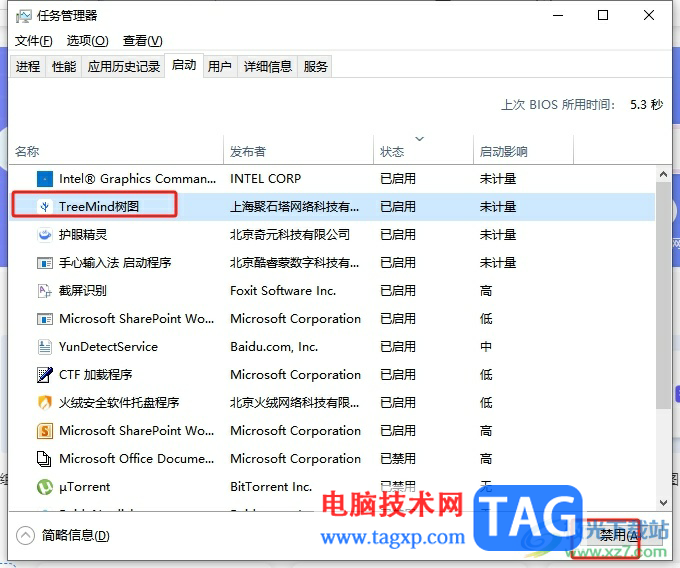Click publisher INTEL CORP cell

tap(265, 179)
